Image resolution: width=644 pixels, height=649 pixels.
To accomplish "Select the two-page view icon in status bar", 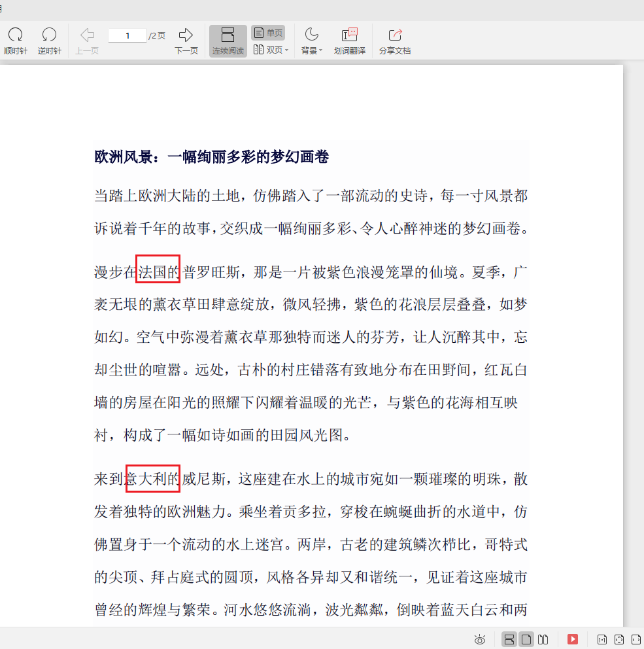I will coord(543,639).
